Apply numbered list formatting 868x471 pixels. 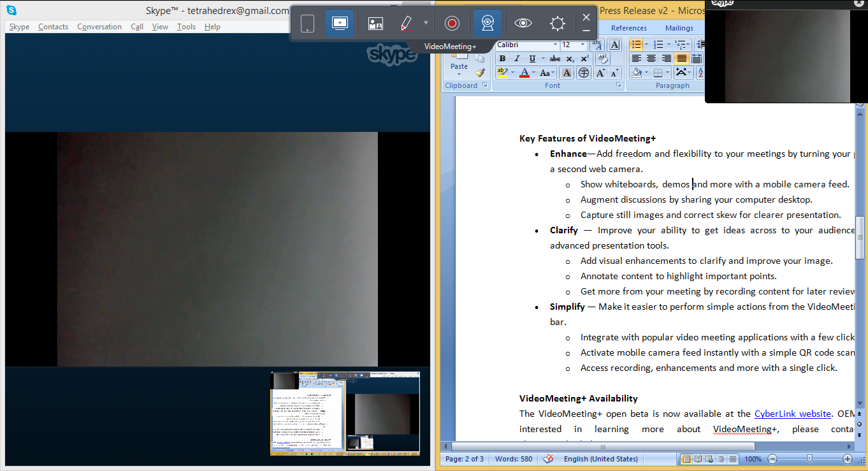pyautogui.click(x=658, y=45)
